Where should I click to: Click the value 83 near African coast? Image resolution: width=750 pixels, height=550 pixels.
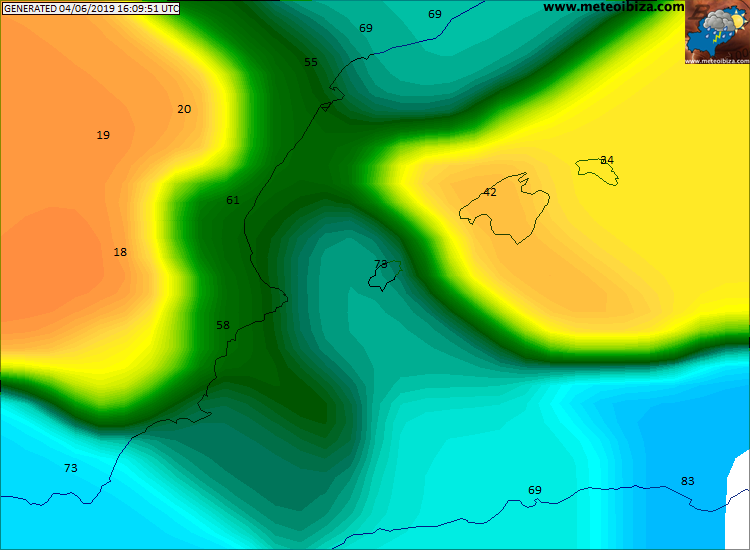tap(687, 481)
